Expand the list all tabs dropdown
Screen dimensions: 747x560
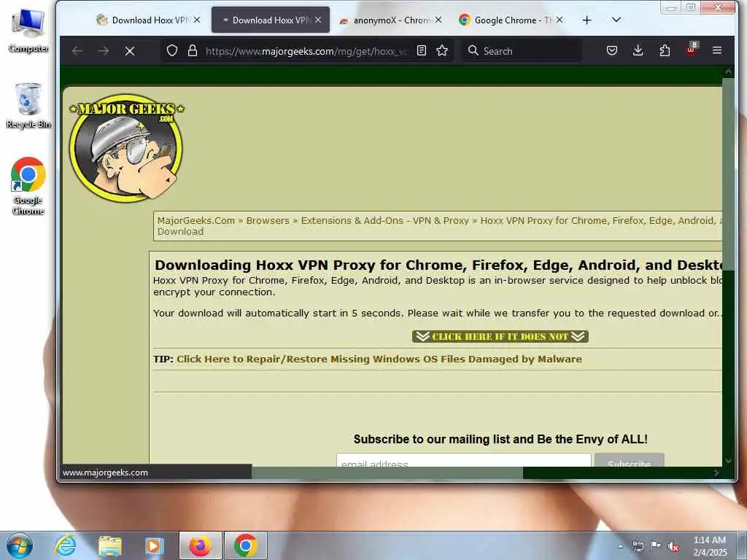(x=616, y=20)
